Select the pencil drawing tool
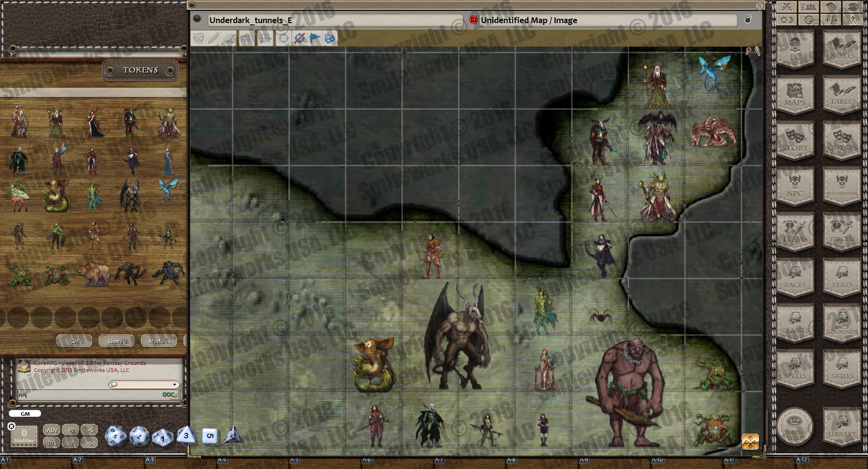868x469 pixels. tap(213, 39)
